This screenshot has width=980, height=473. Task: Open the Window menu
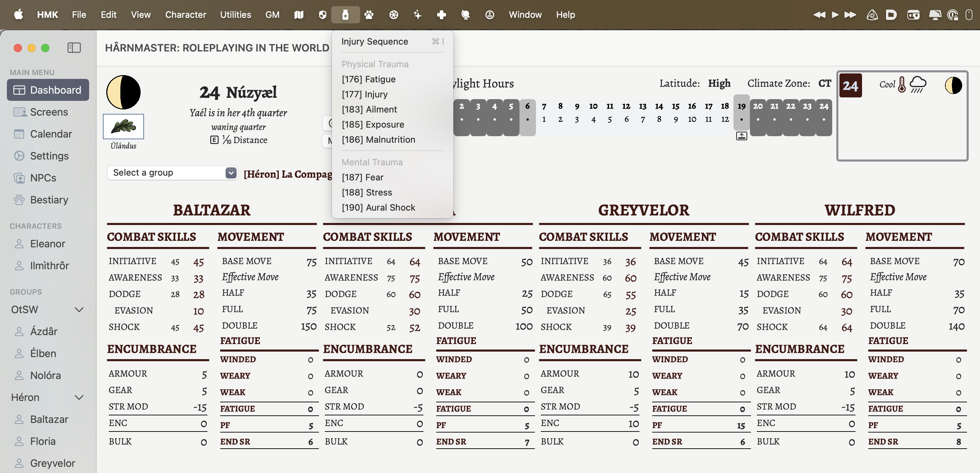(x=525, y=14)
